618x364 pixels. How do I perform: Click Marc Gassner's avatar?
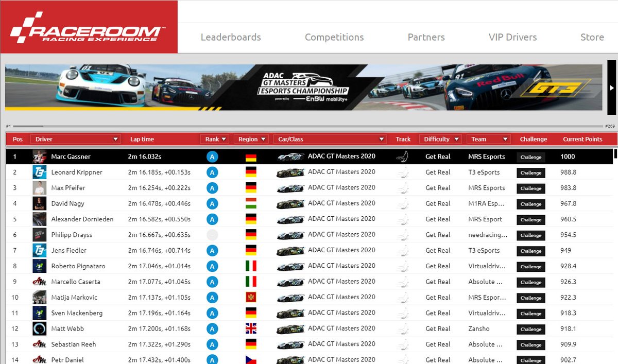[40, 157]
